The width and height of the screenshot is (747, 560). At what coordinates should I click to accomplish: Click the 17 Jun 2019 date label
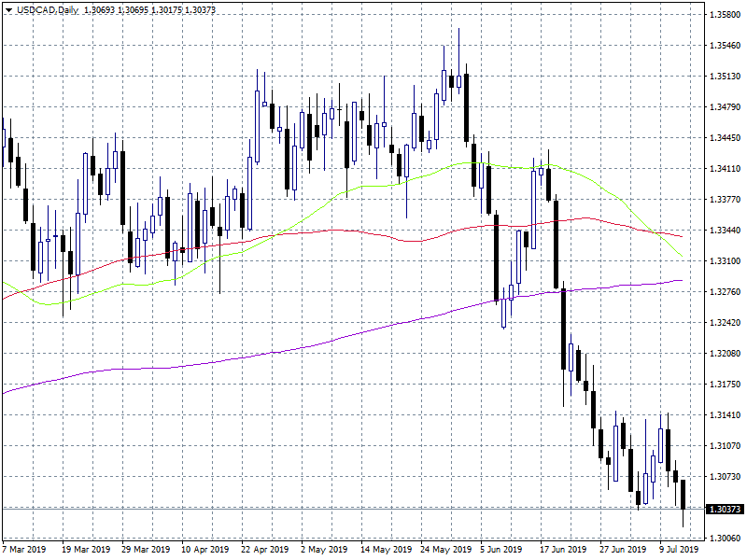(x=564, y=550)
